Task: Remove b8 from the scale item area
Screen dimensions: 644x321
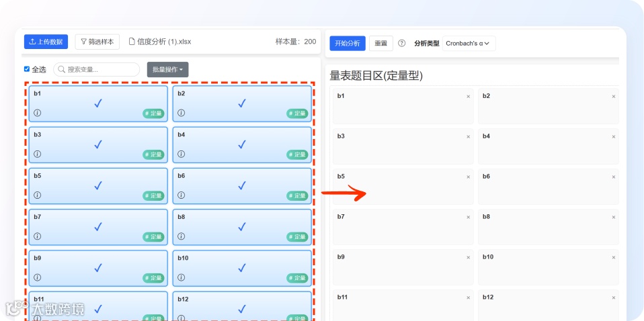Action: click(614, 218)
